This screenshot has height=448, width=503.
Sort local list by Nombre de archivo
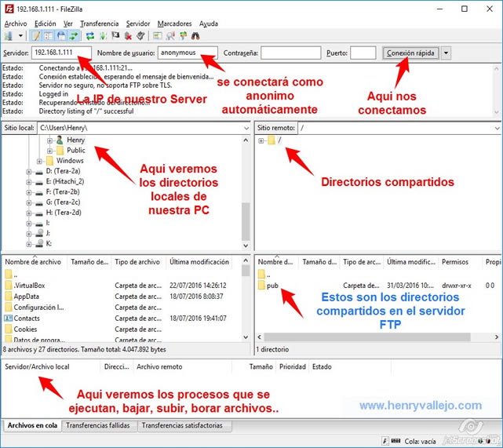point(35,262)
